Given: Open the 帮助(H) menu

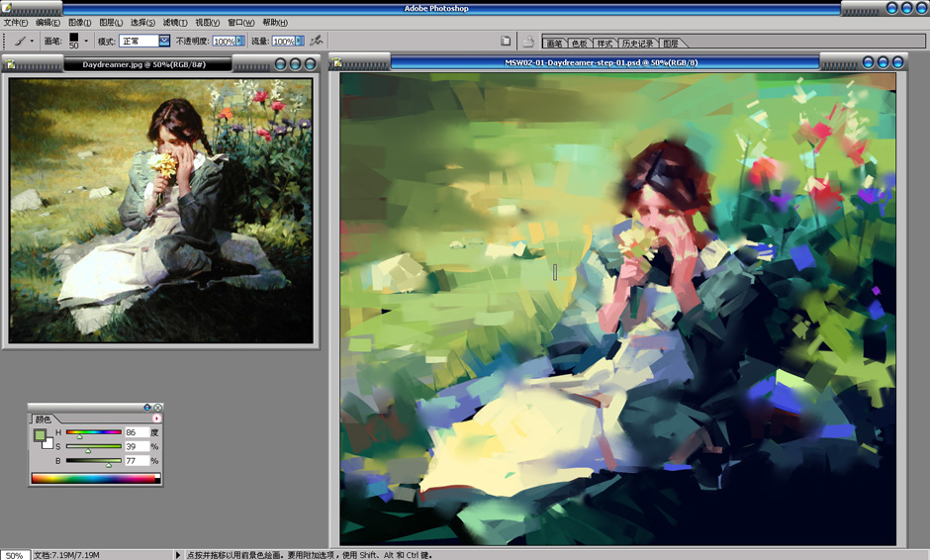Looking at the screenshot, I should click(x=275, y=23).
